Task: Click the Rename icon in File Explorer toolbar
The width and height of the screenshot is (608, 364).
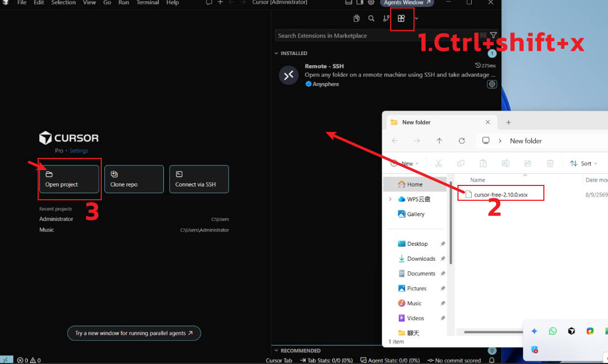Action: click(506, 164)
